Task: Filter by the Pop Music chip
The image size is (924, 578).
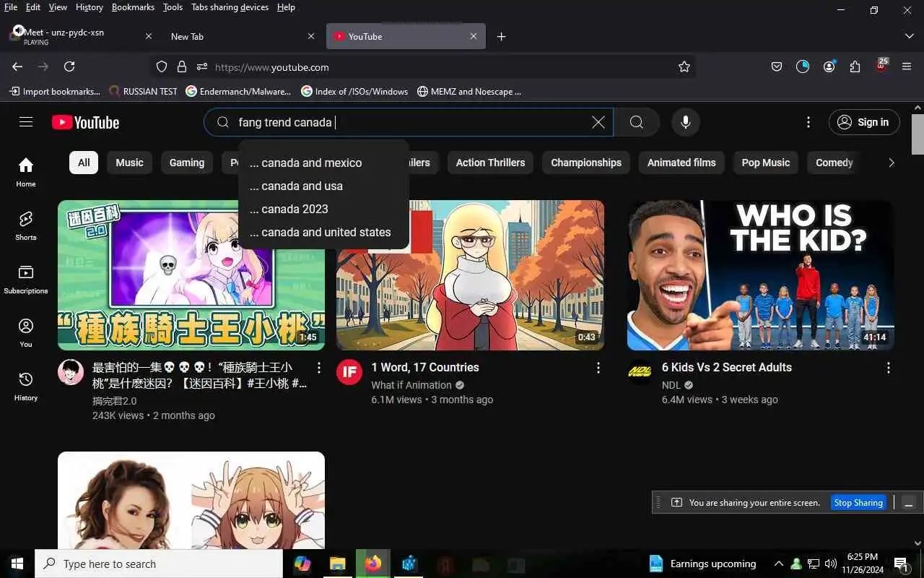Action: click(x=766, y=163)
